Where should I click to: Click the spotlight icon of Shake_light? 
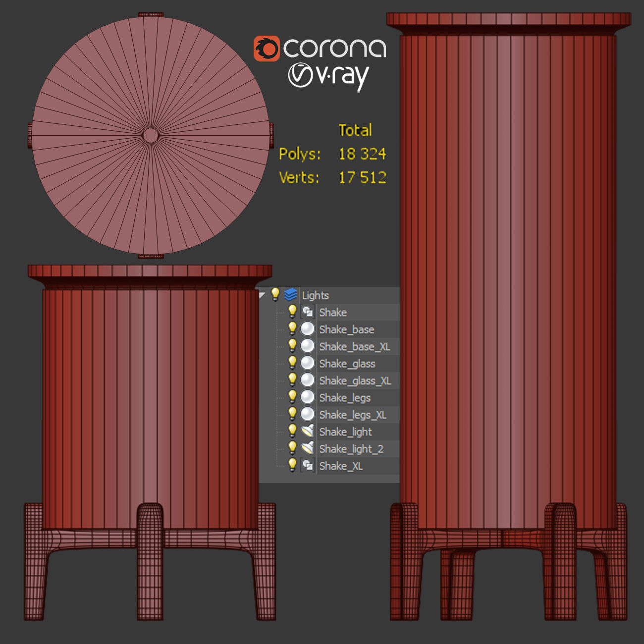pos(308,431)
